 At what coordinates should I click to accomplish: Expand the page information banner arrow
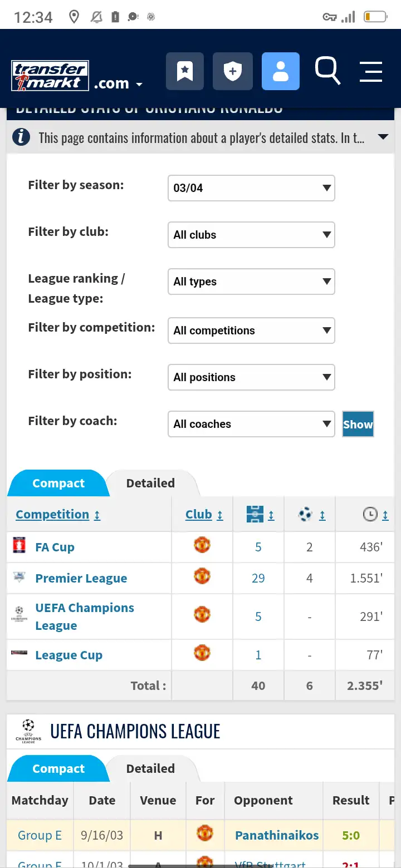tap(383, 137)
